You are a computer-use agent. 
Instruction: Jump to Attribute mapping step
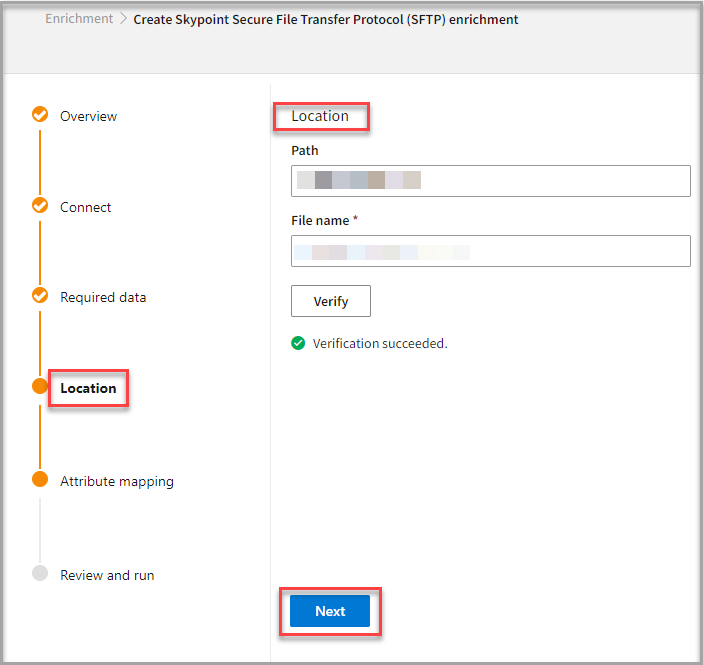tap(116, 481)
